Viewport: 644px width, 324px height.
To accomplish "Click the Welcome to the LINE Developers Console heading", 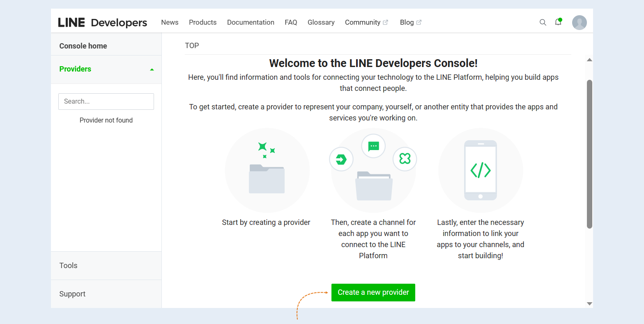I will click(x=373, y=63).
